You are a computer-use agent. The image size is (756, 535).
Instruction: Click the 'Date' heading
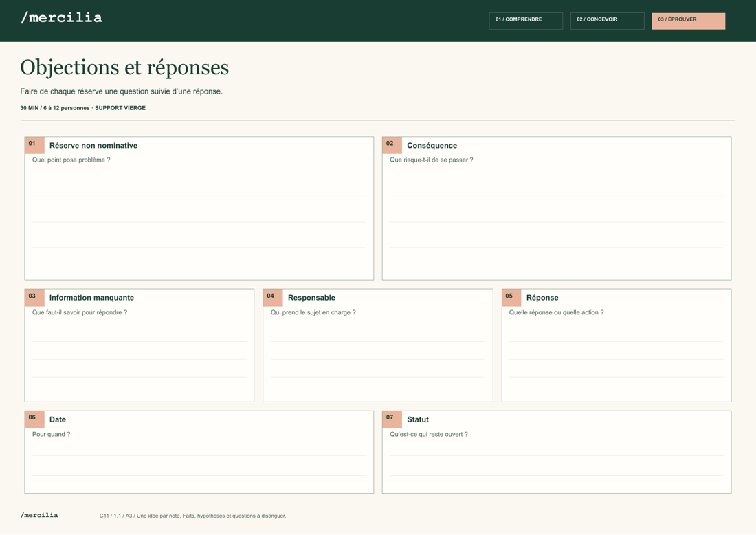pyautogui.click(x=57, y=419)
